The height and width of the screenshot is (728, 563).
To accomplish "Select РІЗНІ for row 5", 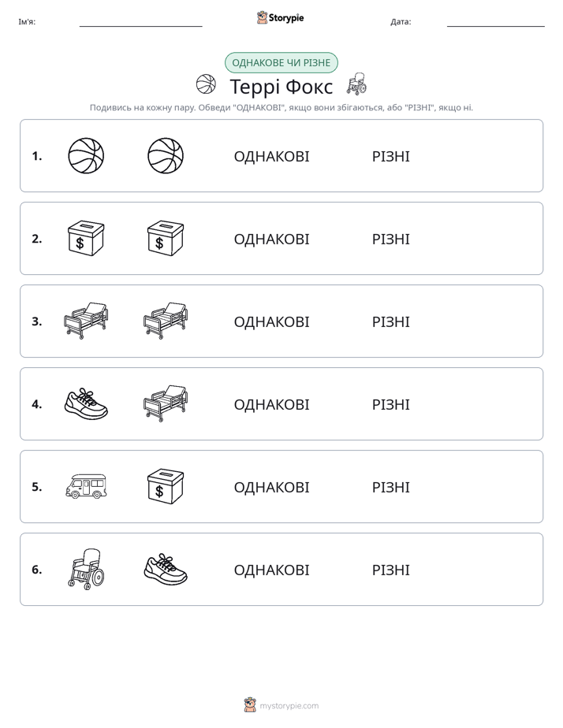I will [390, 487].
